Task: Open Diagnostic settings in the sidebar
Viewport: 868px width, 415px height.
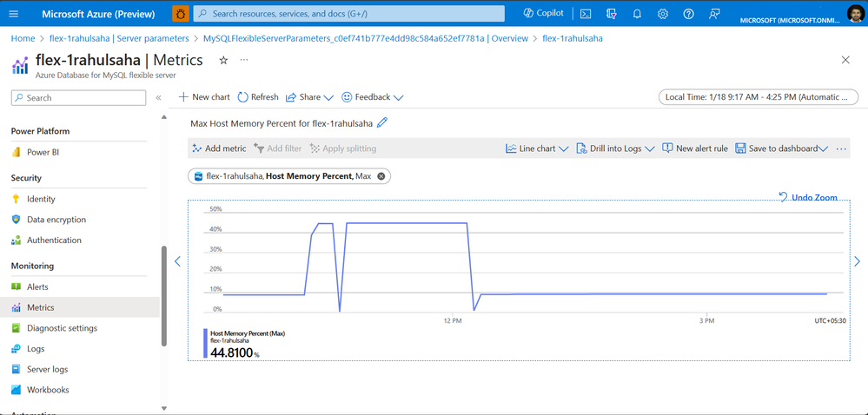Action: click(62, 328)
